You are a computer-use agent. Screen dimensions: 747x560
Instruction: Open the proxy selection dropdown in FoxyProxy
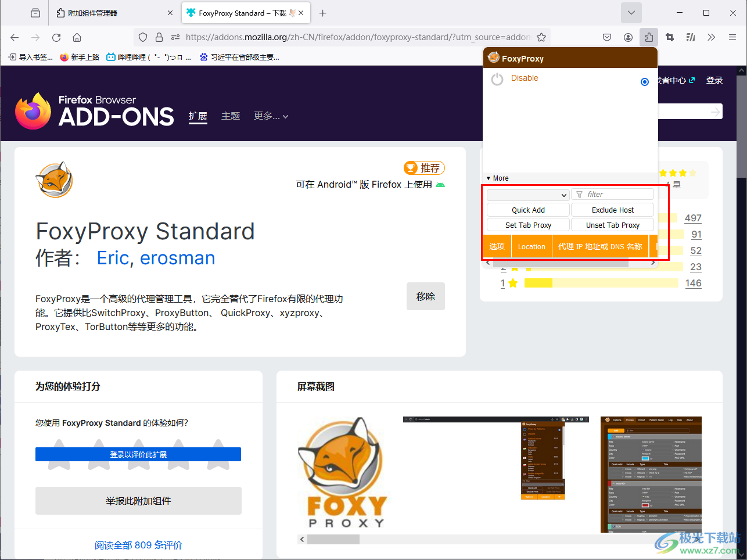tap(527, 195)
